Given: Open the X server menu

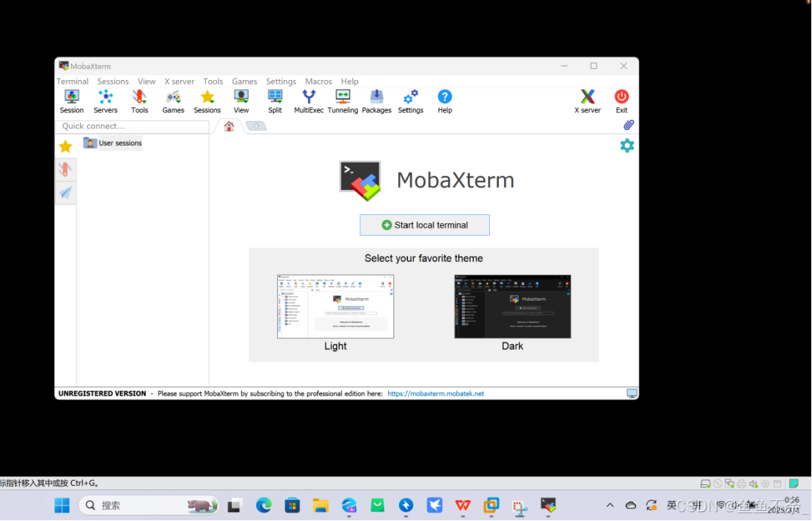Looking at the screenshot, I should click(x=179, y=81).
